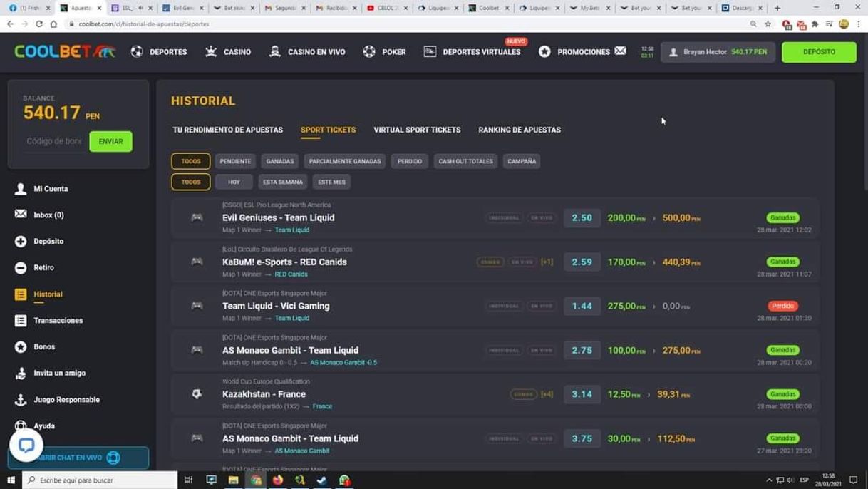This screenshot has height=489, width=868.
Task: Open Retiro in the sidebar
Action: [x=43, y=267]
